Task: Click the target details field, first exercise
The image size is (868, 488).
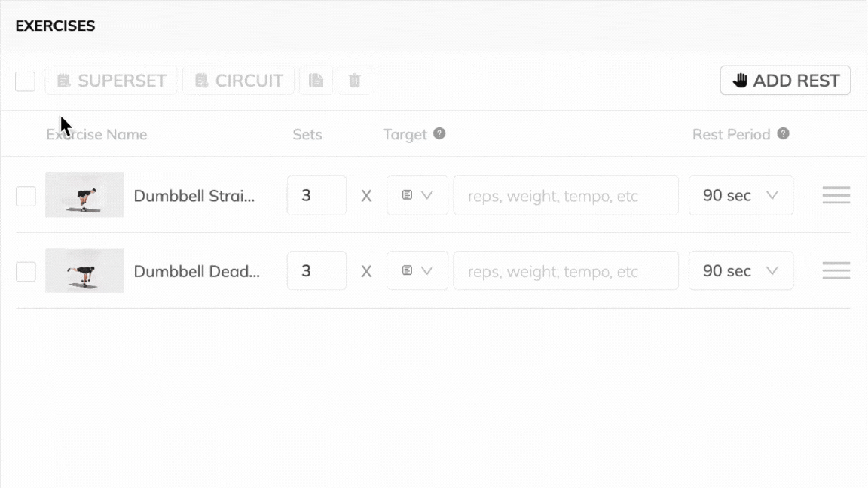Action: (x=565, y=196)
